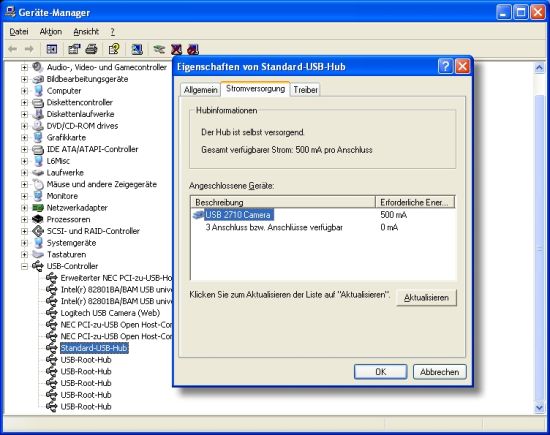Select the Stromversorgung tab
The width and height of the screenshot is (550, 435).
click(x=255, y=89)
